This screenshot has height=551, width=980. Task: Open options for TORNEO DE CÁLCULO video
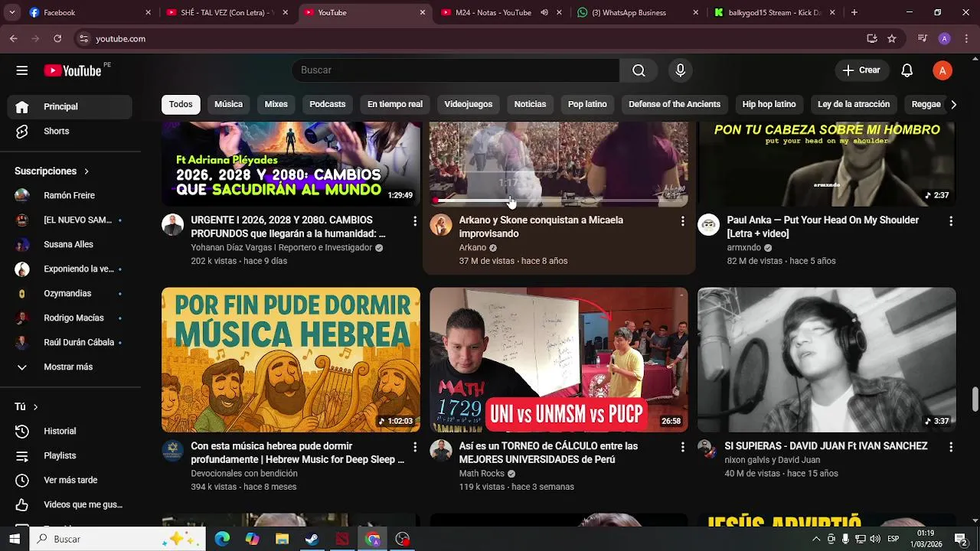682,447
